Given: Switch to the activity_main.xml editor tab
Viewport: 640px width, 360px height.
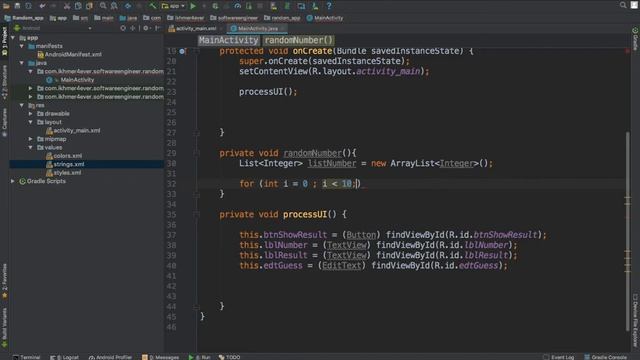Looking at the screenshot, I should [x=195, y=29].
